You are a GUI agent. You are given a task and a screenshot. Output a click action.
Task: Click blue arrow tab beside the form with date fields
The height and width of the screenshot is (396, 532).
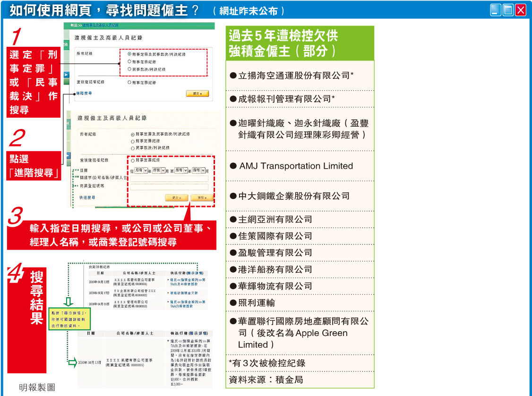69,155
